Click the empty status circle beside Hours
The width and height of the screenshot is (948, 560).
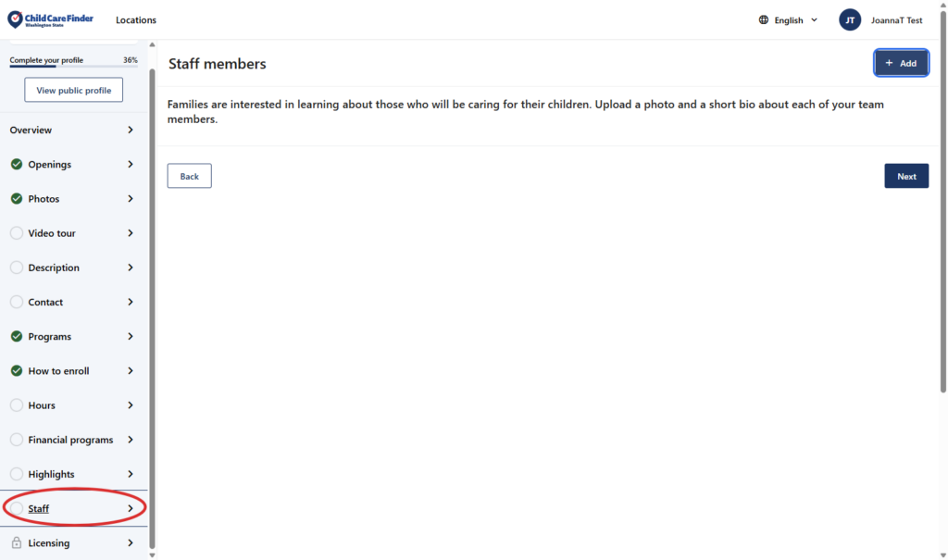(17, 405)
